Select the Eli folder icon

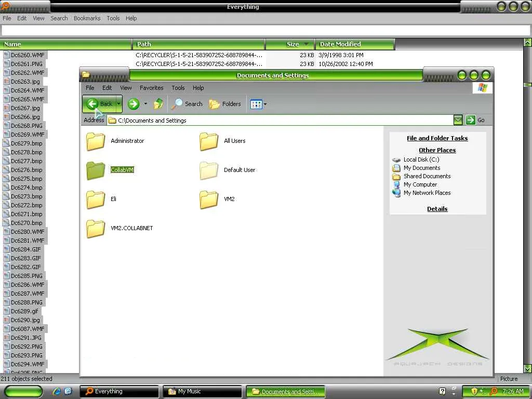[96, 199]
